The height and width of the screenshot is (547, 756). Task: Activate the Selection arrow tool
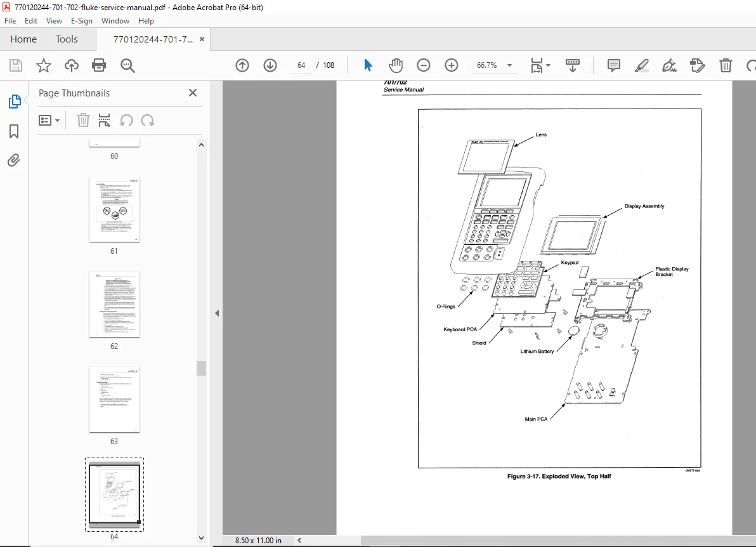point(368,65)
